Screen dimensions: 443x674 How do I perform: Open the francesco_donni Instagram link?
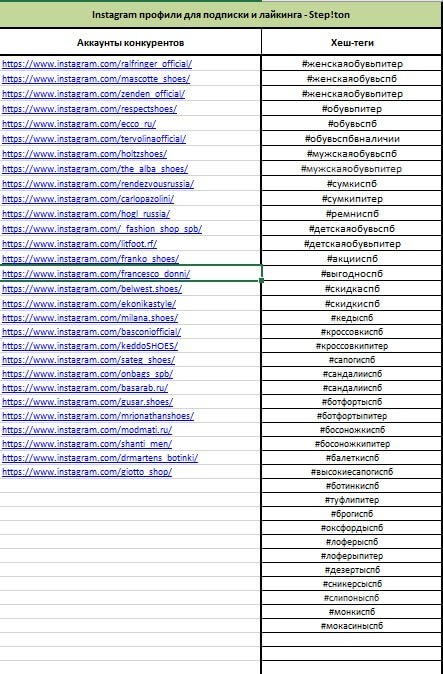96,274
